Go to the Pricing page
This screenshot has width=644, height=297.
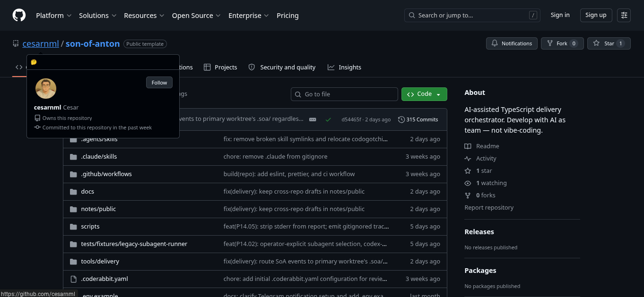[x=287, y=15]
